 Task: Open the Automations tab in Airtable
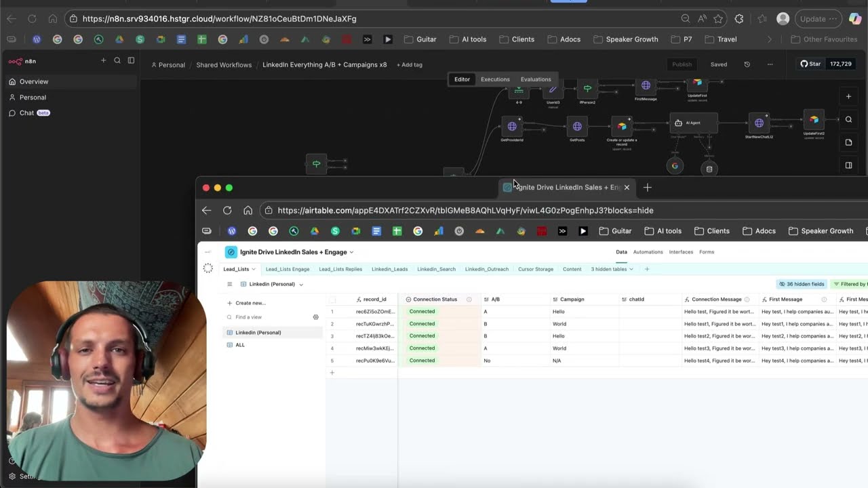648,252
